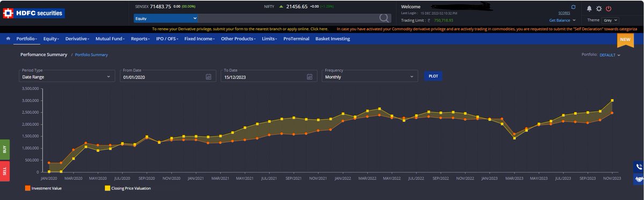
Task: Open the Equity segment dropdown
Action: tap(165, 18)
